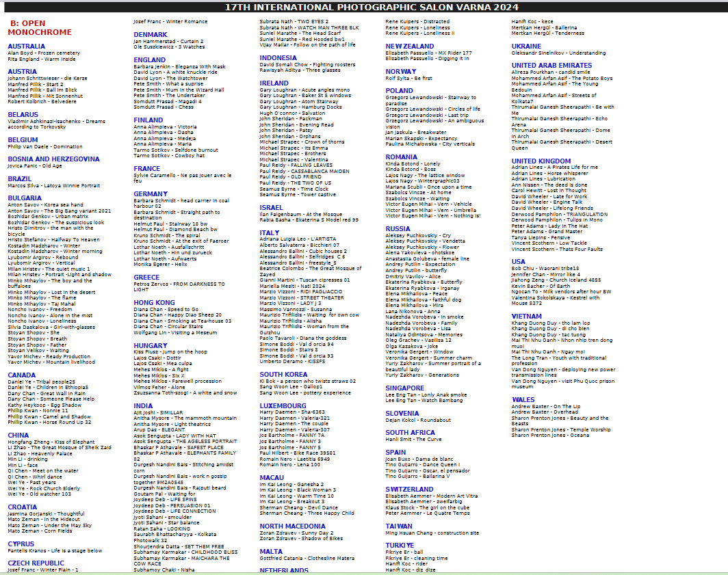
Task: Click the title '17TH INTERNATIONAL PHOTOGRAPHIC SALON VARNA 2024'
Action: (x=372, y=7)
